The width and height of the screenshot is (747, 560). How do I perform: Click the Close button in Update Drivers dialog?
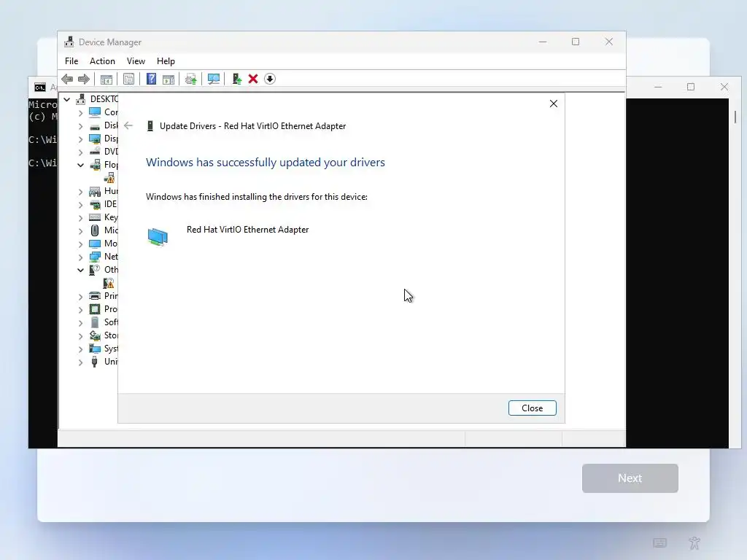coord(532,408)
